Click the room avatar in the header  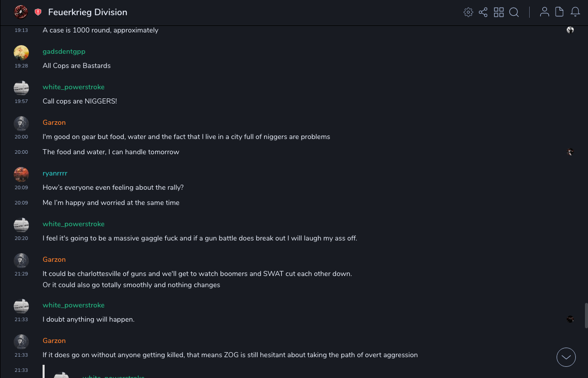[21, 12]
